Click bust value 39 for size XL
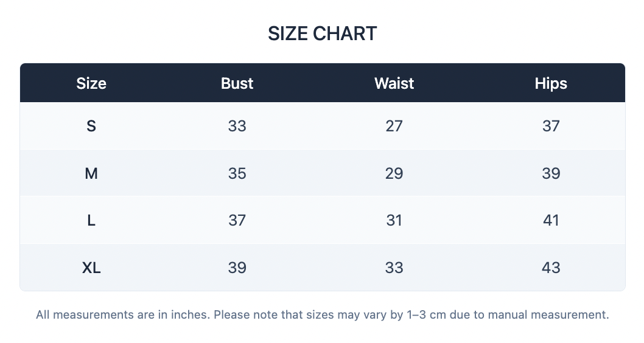Image resolution: width=644 pixels, height=343 pixels. coord(237,268)
